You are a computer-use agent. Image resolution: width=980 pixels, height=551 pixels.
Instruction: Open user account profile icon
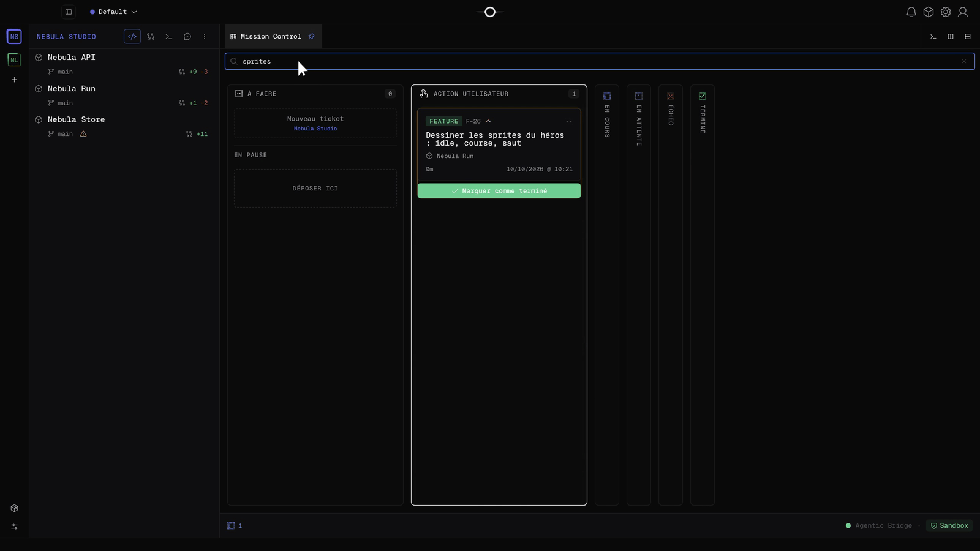click(x=963, y=12)
